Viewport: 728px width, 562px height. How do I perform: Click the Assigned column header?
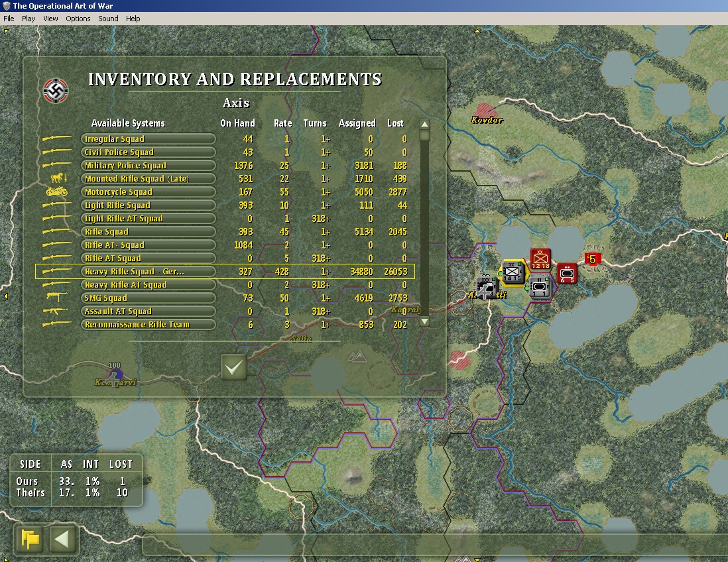click(357, 123)
